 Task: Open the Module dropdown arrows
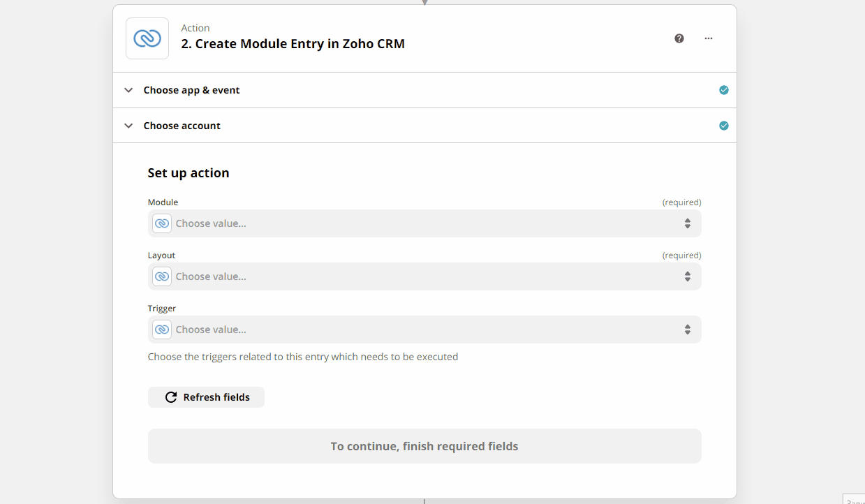click(x=688, y=223)
